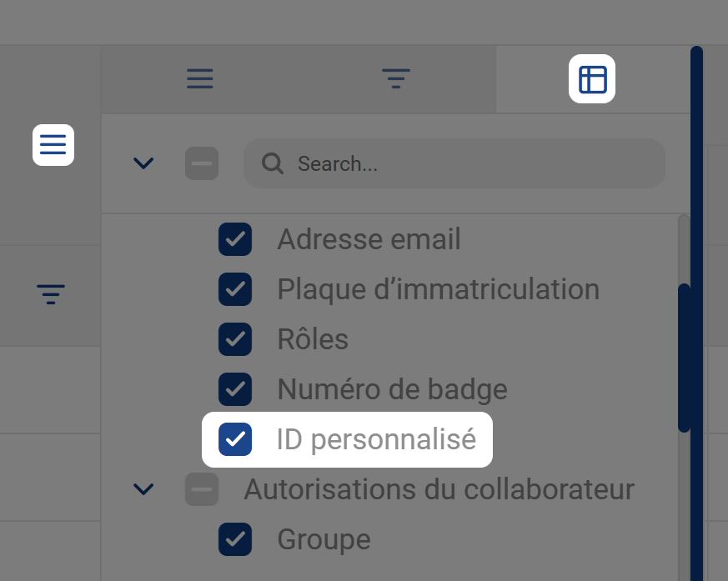Click the ID personnalisé text label
This screenshot has height=581, width=728.
tap(376, 439)
